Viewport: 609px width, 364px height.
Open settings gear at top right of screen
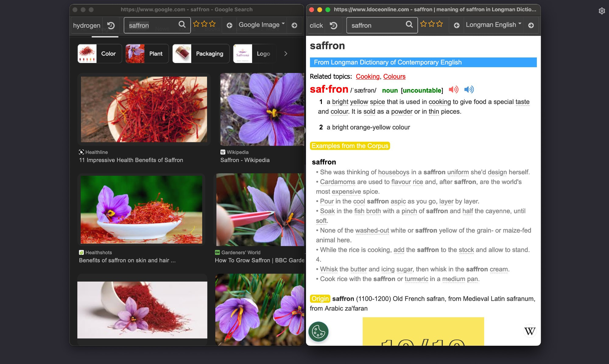pos(602,11)
